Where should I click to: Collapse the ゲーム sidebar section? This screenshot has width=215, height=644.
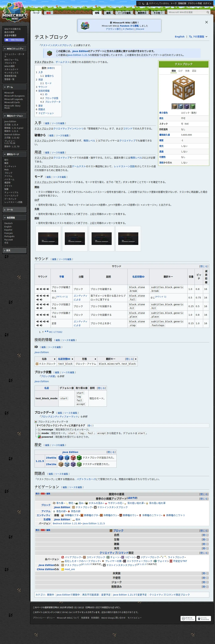[x=15, y=87]
